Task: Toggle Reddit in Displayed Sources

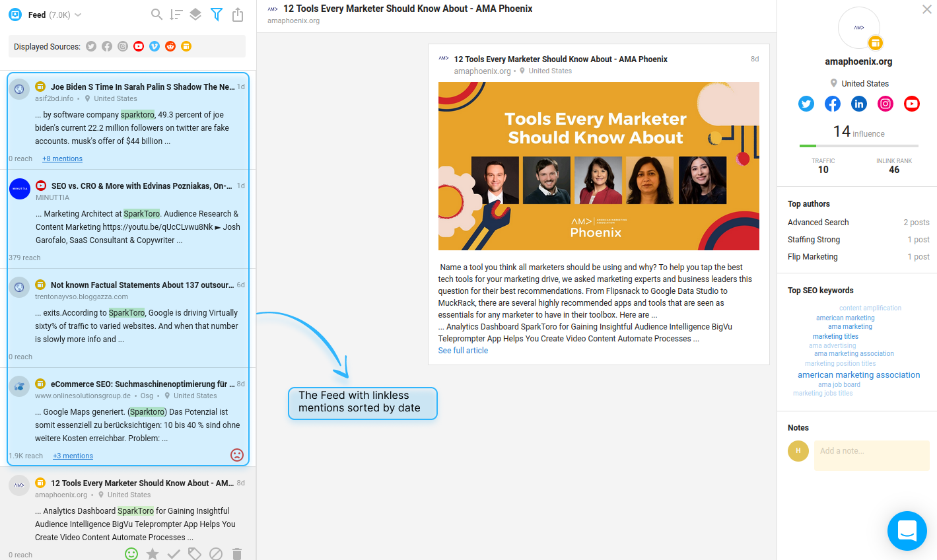Action: pos(170,46)
